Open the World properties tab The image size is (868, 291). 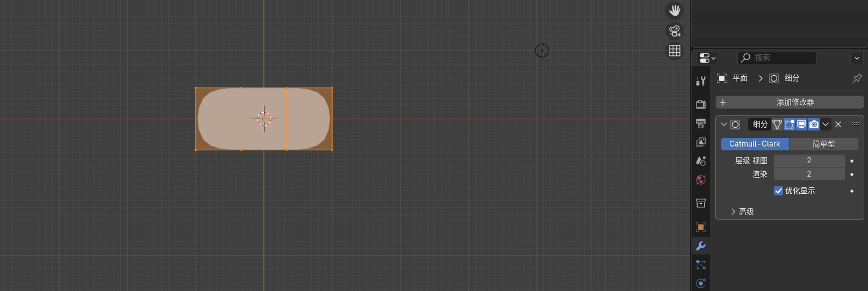(x=700, y=180)
